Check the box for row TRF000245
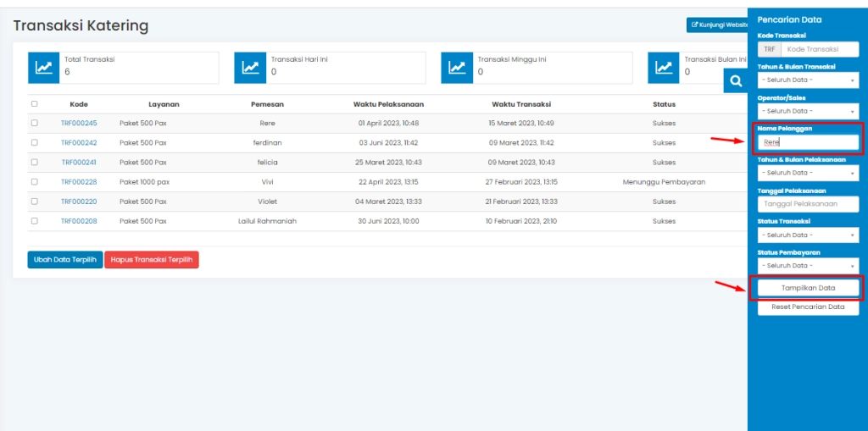The width and height of the screenshot is (868, 431). click(35, 123)
